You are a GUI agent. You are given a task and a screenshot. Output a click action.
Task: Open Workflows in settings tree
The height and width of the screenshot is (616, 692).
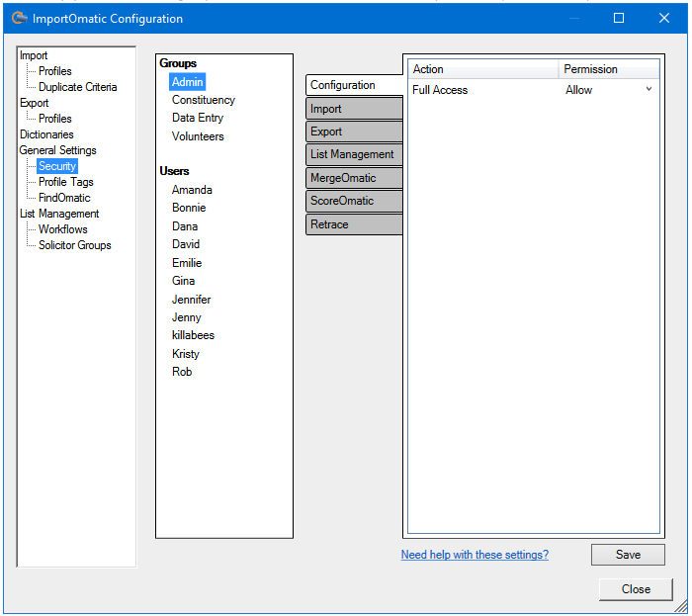click(63, 229)
